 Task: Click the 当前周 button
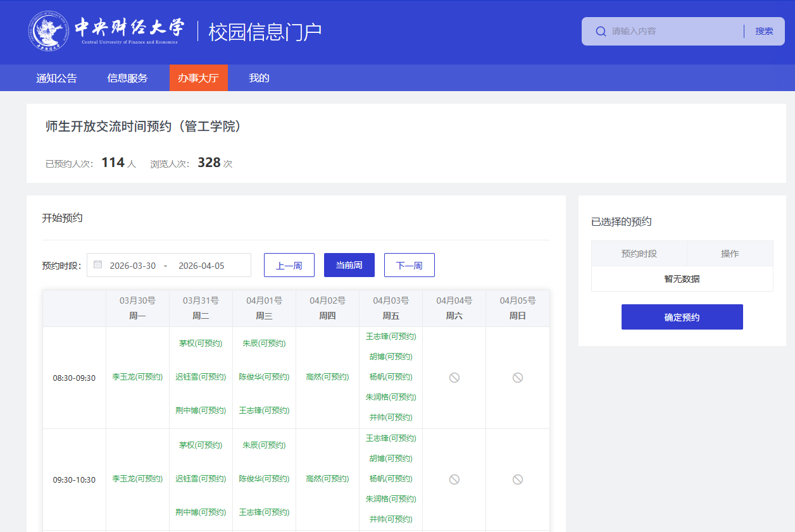click(349, 265)
